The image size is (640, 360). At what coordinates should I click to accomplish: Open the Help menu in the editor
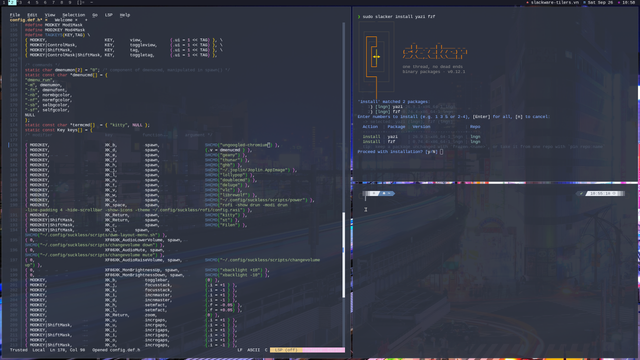pos(125,15)
